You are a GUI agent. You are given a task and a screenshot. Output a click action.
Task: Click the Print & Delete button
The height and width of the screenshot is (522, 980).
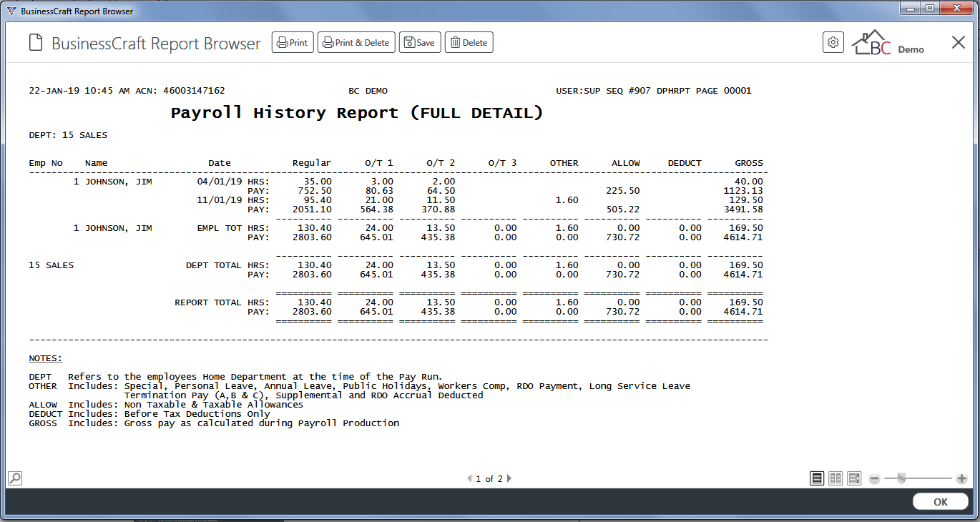point(356,43)
